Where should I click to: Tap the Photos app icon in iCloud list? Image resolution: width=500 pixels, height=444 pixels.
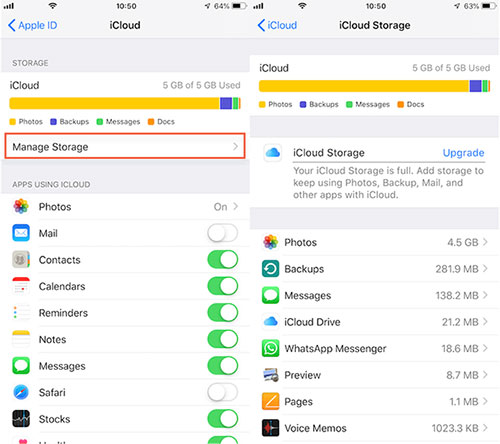tap(21, 207)
